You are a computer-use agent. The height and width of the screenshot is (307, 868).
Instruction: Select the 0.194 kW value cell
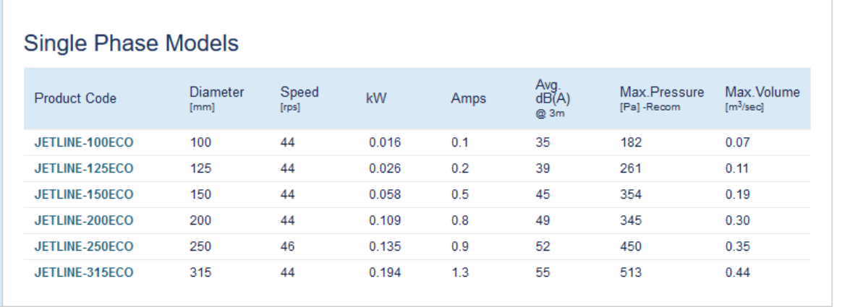(385, 272)
